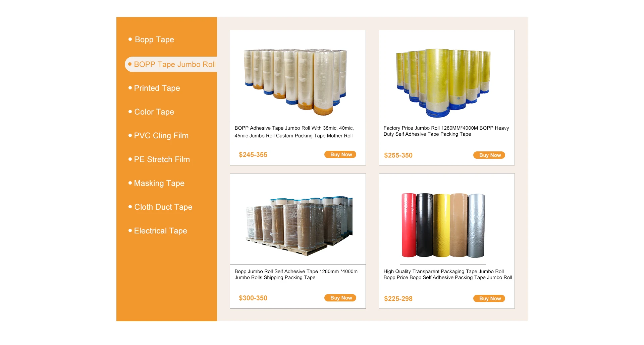Viewport: 644px width, 345px height.
Task: Go to Cloth Duct Tape category
Action: pyautogui.click(x=163, y=207)
